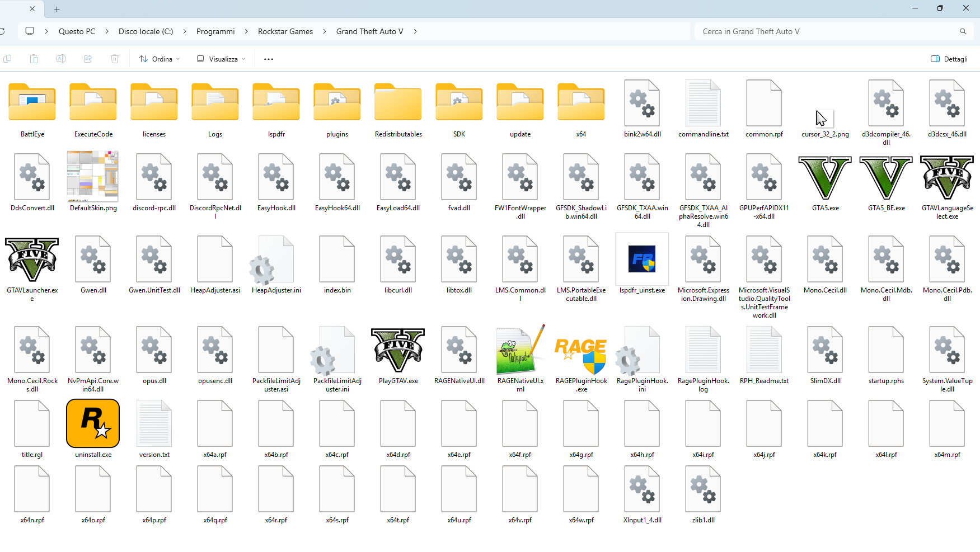Click the search magnifier icon
Screen dimensions: 980x552
pos(963,31)
